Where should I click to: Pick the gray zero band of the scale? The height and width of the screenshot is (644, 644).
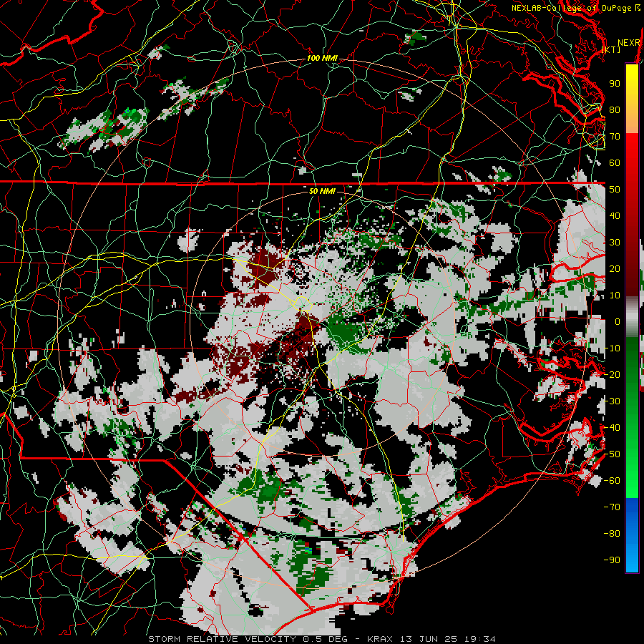click(632, 317)
